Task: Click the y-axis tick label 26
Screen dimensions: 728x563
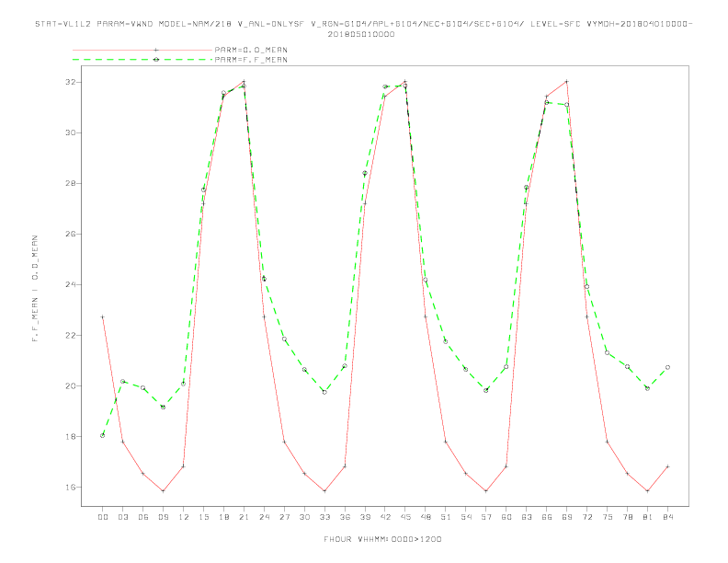Action: 71,234
